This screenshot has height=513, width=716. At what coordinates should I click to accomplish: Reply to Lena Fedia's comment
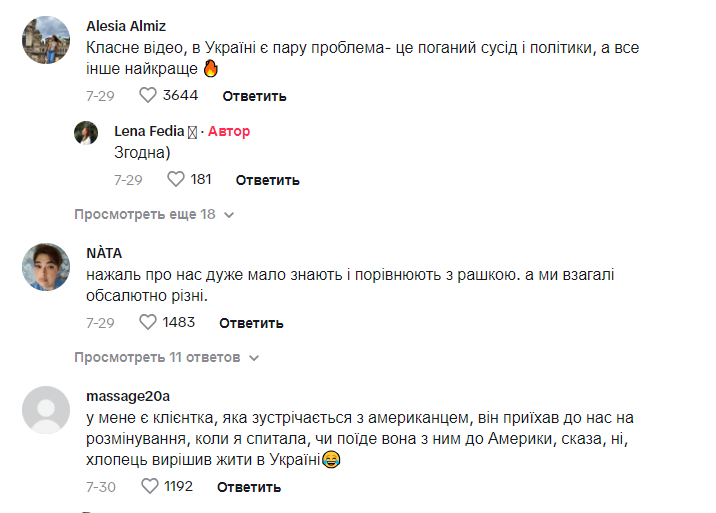point(267,180)
